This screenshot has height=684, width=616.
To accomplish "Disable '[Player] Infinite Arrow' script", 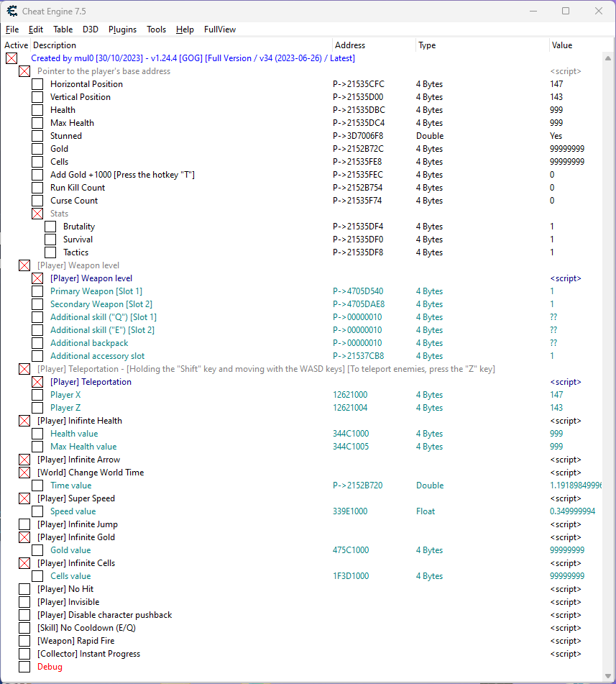I will click(24, 460).
